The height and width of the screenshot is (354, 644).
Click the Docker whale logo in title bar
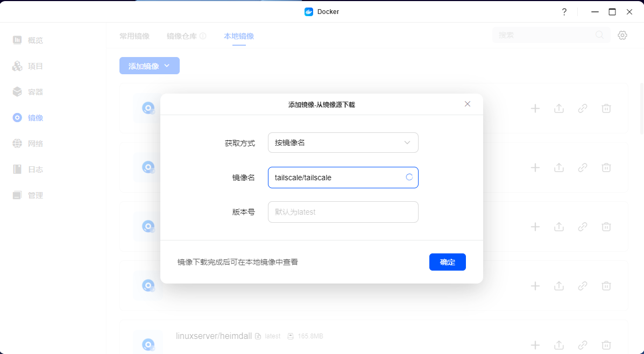tap(309, 12)
